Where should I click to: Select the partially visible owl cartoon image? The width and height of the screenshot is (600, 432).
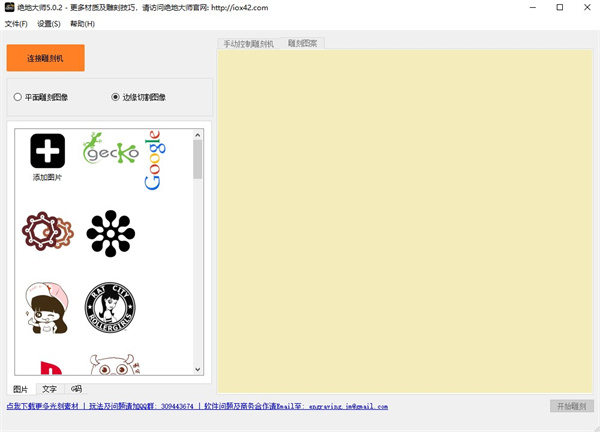[x=114, y=365]
